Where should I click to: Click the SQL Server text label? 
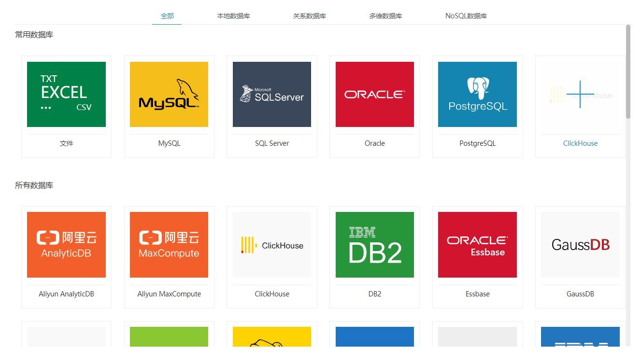click(272, 143)
